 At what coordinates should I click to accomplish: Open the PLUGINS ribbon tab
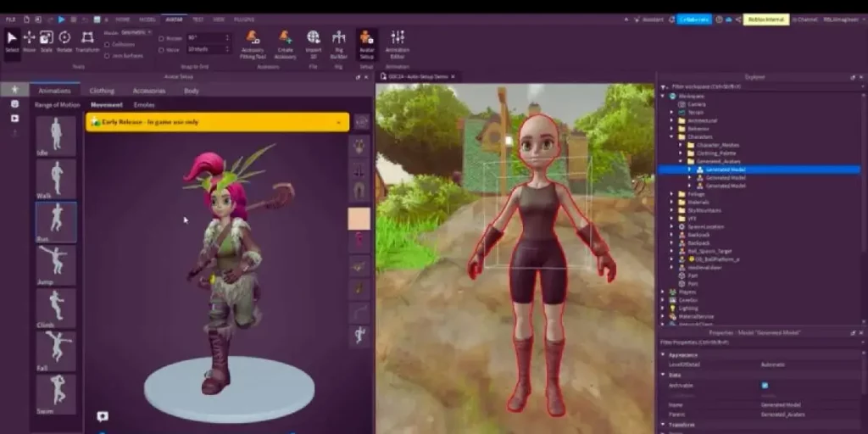(244, 19)
